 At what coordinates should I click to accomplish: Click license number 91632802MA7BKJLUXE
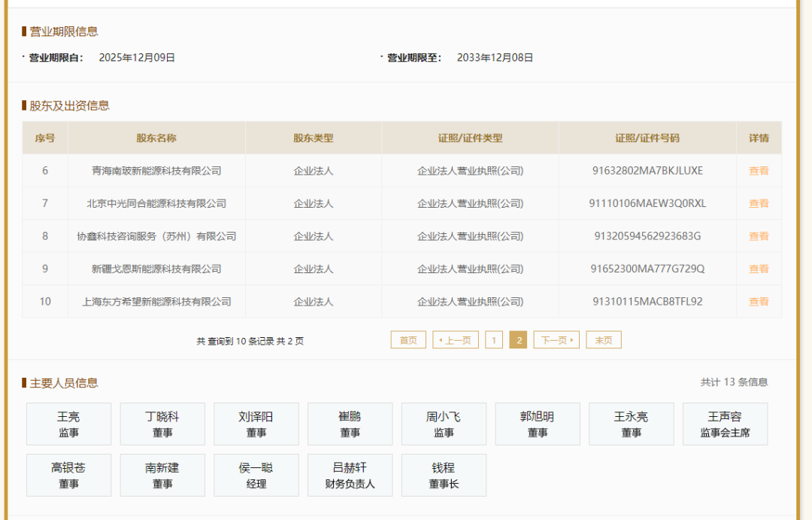(x=647, y=171)
